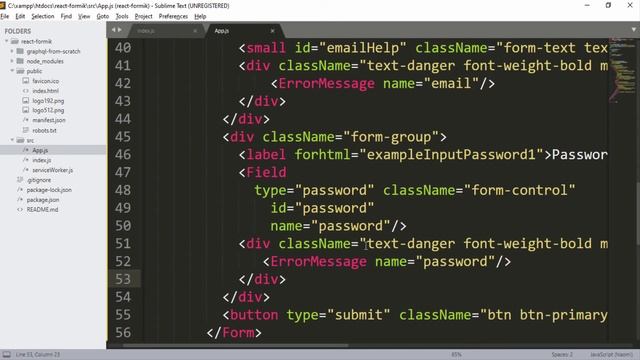Click the horizontal scrollbar thumb

[236, 346]
